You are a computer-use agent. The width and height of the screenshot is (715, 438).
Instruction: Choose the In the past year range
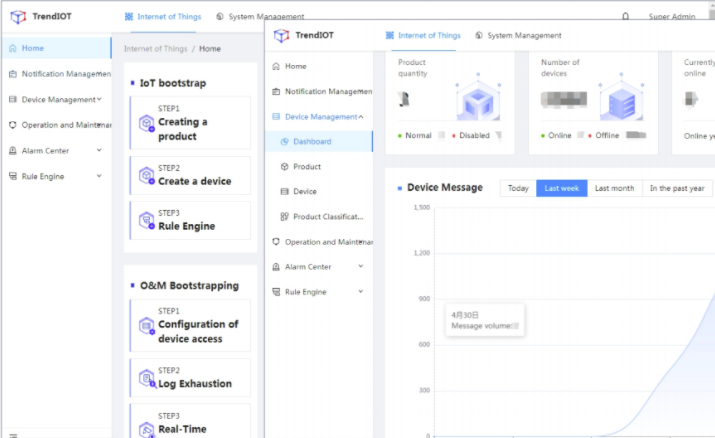point(677,188)
